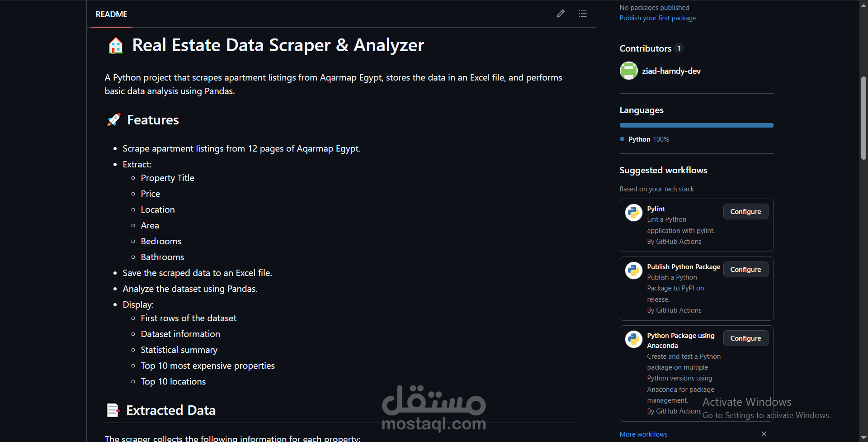The image size is (868, 442).
Task: Click 'Save the scraped data to an Excel file.'
Action: [197, 273]
